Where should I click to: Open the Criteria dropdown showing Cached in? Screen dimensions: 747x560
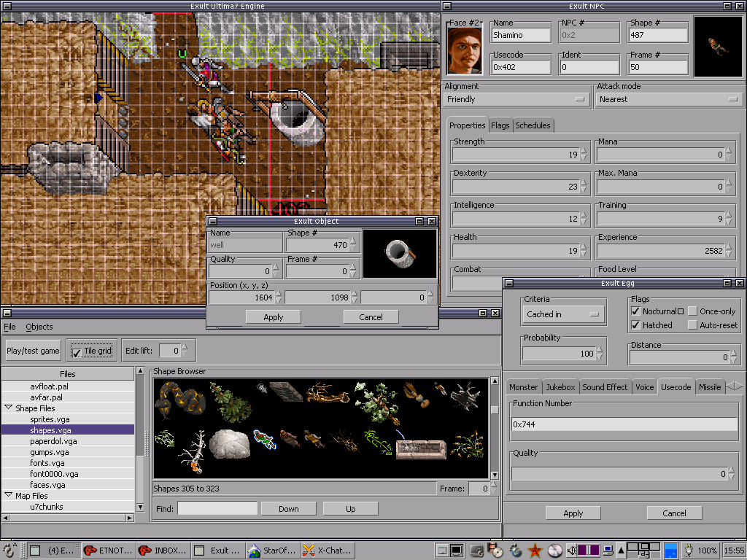(x=563, y=314)
